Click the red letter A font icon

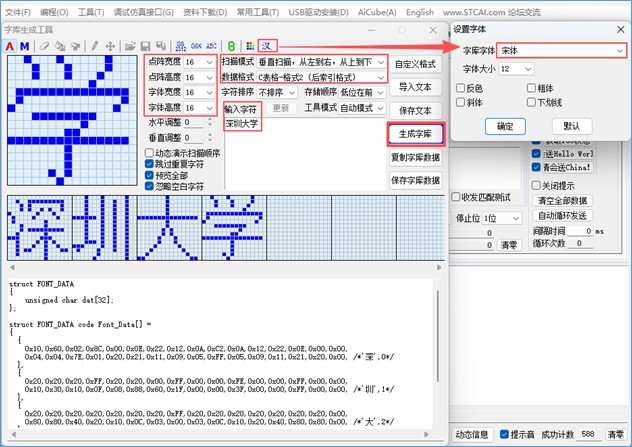pyautogui.click(x=11, y=46)
